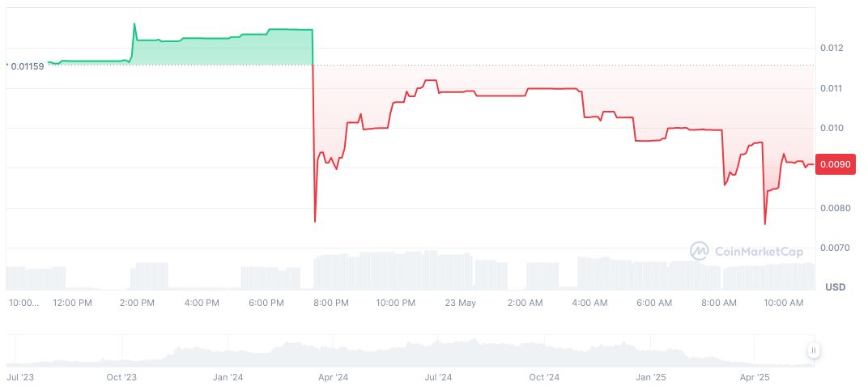Jump to Apr '24 on the navigator timeline
Screen dimensions: 868x386
(x=332, y=377)
